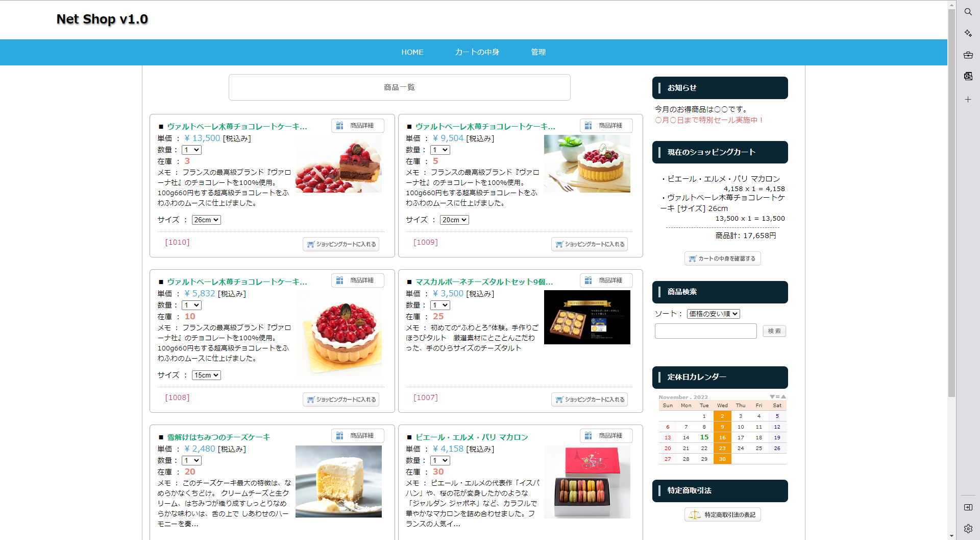This screenshot has width=980, height=540.
Task: Open the 15cm size dropdown
Action: coord(206,375)
